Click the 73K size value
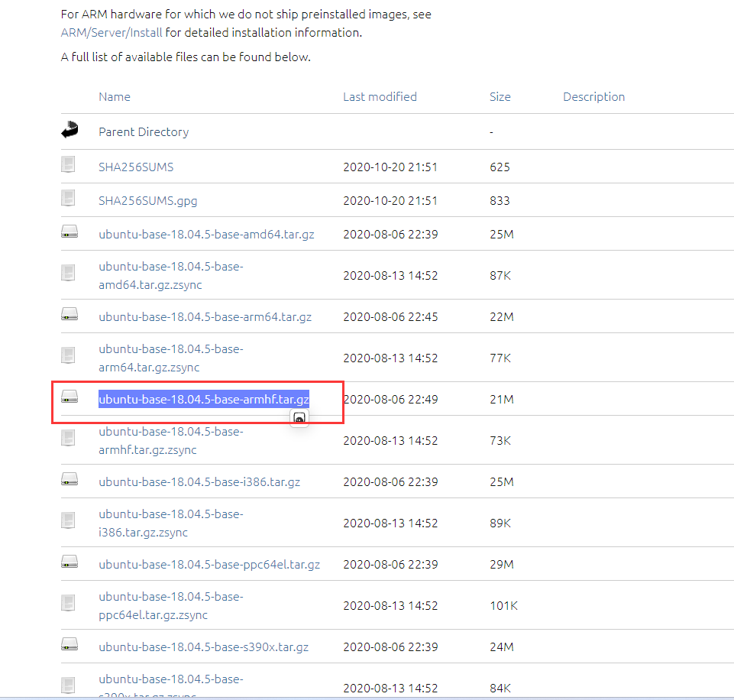This screenshot has height=700, width=734. click(x=500, y=441)
